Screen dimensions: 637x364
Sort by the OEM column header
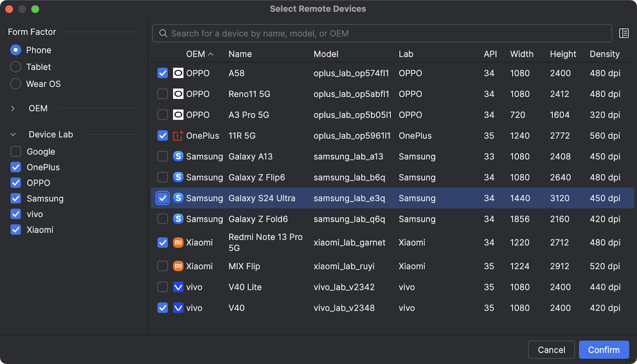199,54
